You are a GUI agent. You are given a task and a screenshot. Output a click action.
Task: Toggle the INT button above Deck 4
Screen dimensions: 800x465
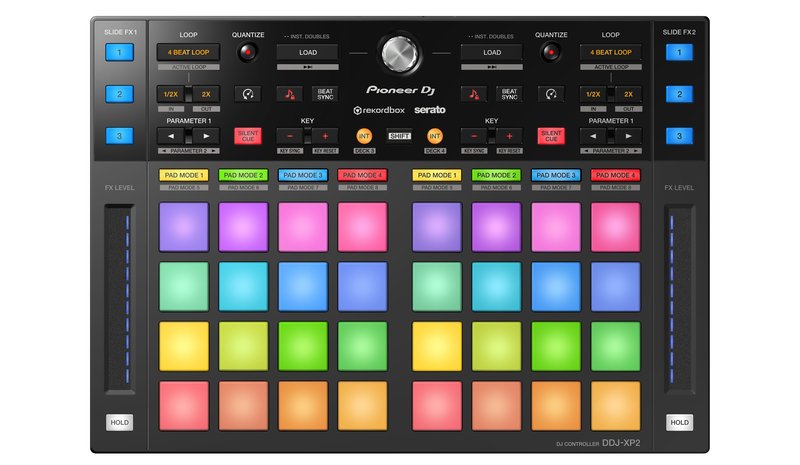(435, 136)
